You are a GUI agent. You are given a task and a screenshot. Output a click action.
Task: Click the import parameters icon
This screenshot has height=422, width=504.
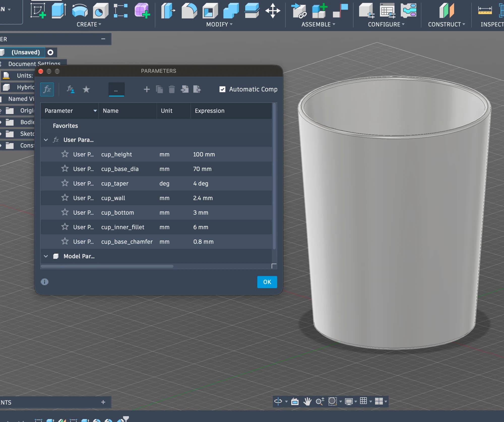[184, 89]
